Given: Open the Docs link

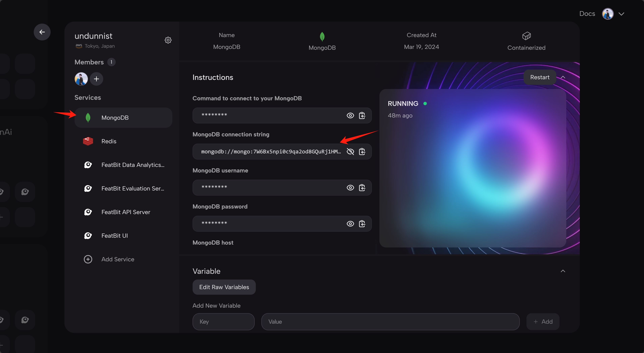Looking at the screenshot, I should click(x=587, y=13).
